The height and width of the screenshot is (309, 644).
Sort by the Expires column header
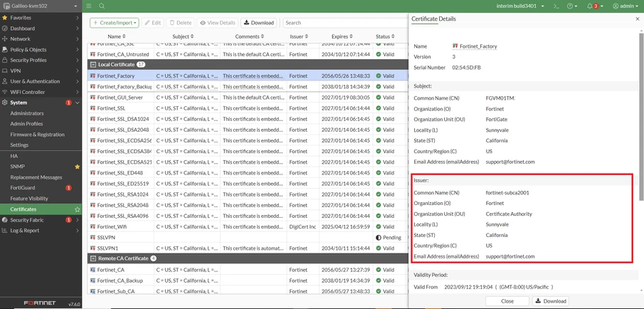342,36
